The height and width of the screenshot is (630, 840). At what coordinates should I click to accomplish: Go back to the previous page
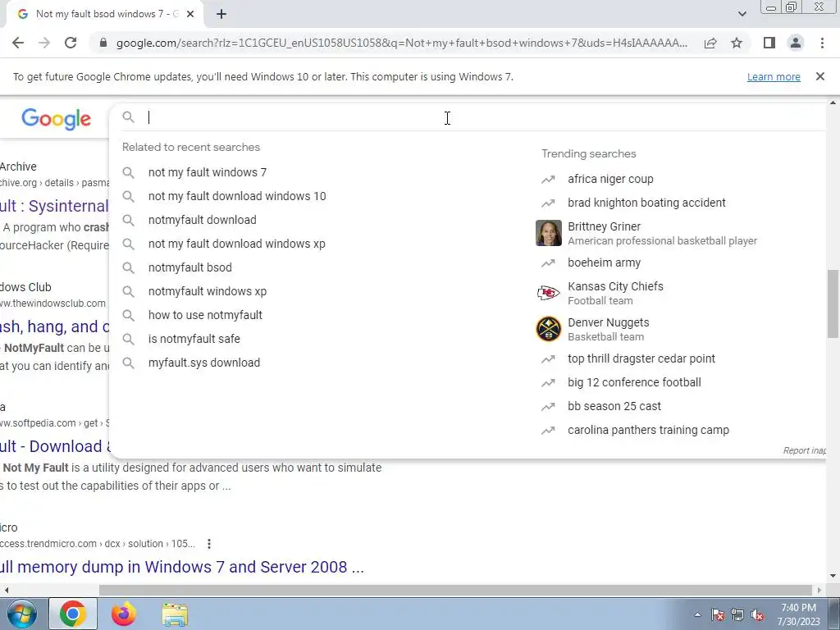pyautogui.click(x=18, y=43)
